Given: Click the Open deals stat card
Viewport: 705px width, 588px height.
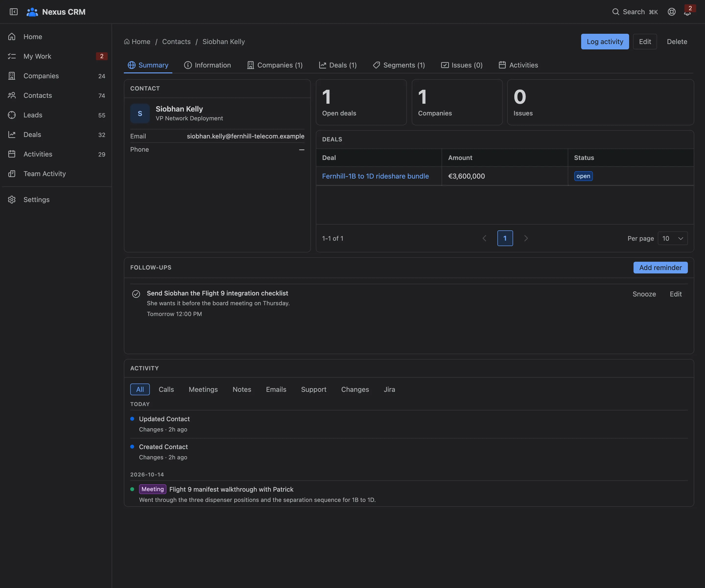Looking at the screenshot, I should 361,102.
